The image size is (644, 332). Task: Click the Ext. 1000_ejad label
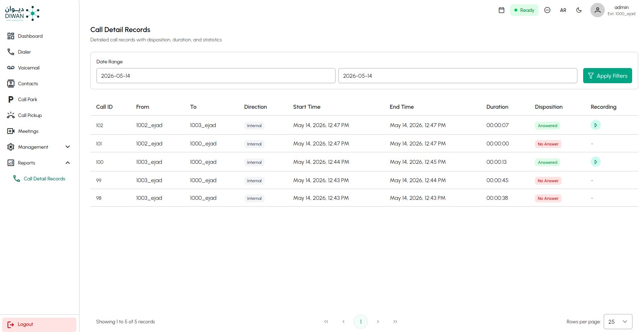[x=621, y=14]
